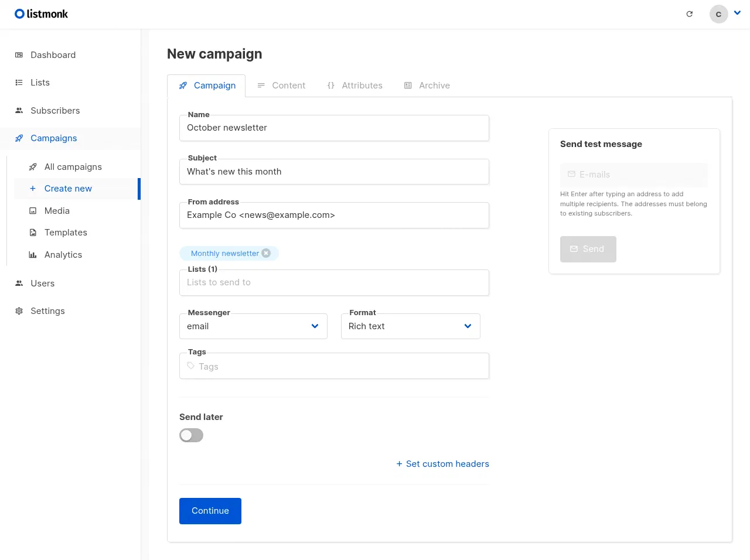Switch to the Archive tab
The width and height of the screenshot is (750, 560).
[x=427, y=86]
